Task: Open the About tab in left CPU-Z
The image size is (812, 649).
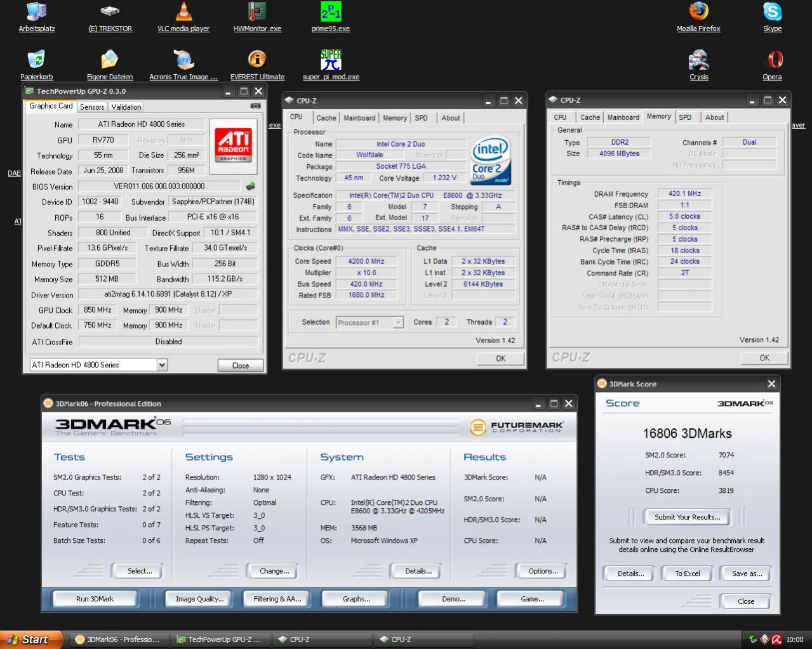Action: [x=451, y=118]
